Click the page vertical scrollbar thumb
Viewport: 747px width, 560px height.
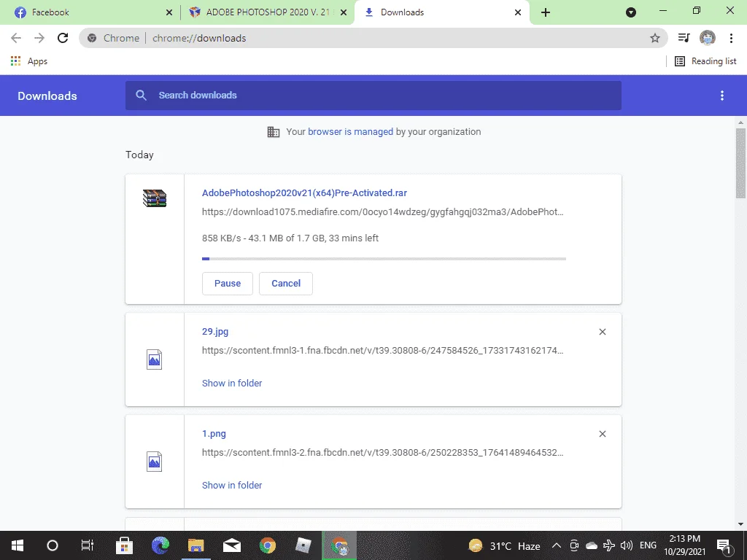click(x=740, y=163)
